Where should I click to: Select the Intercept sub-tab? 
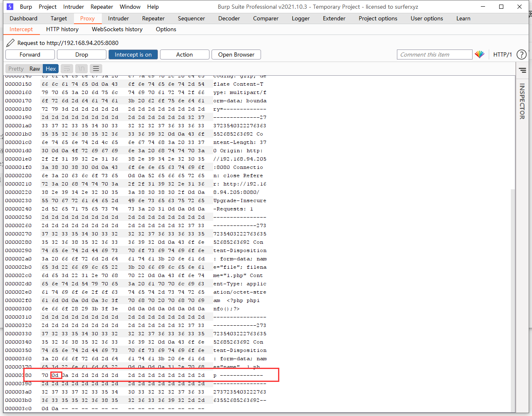[21, 29]
